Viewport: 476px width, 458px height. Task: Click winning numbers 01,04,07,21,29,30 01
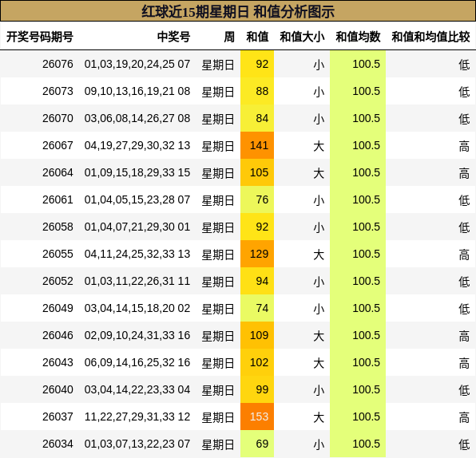coord(137,227)
